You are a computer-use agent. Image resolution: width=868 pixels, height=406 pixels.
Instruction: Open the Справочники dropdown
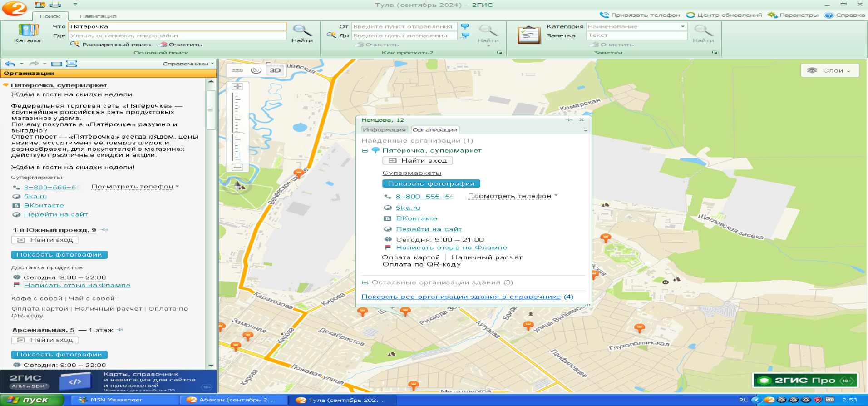click(x=188, y=64)
